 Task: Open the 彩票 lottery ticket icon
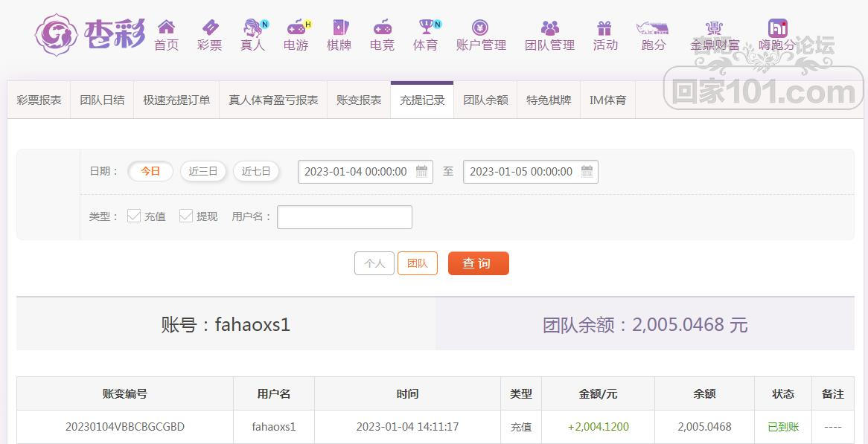210,27
